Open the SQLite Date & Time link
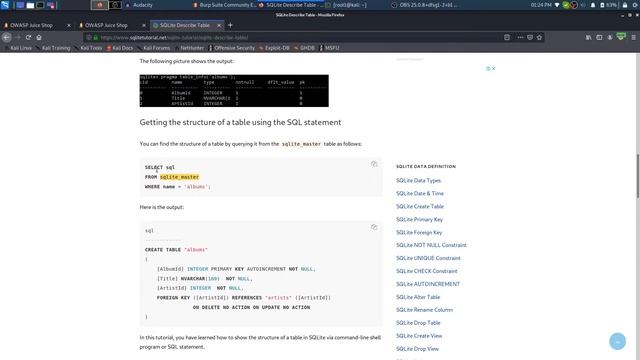The image size is (640, 360). click(420, 193)
